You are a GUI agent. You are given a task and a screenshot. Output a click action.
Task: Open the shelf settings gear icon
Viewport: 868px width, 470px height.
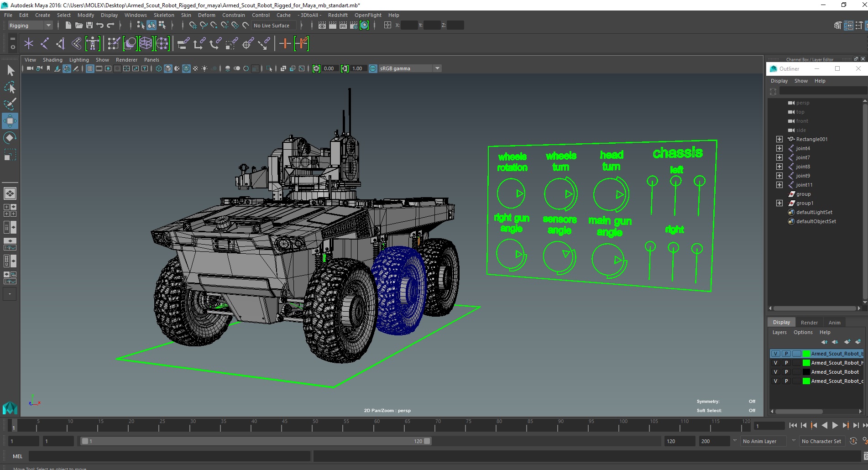point(13,47)
